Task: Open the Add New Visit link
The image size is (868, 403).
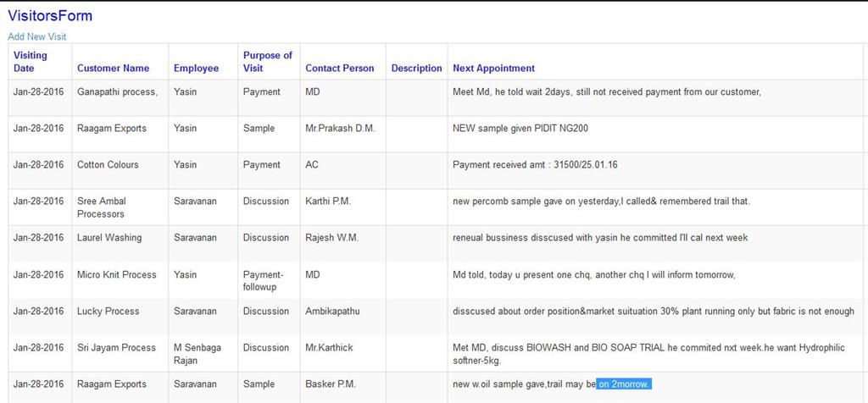Action: point(37,37)
